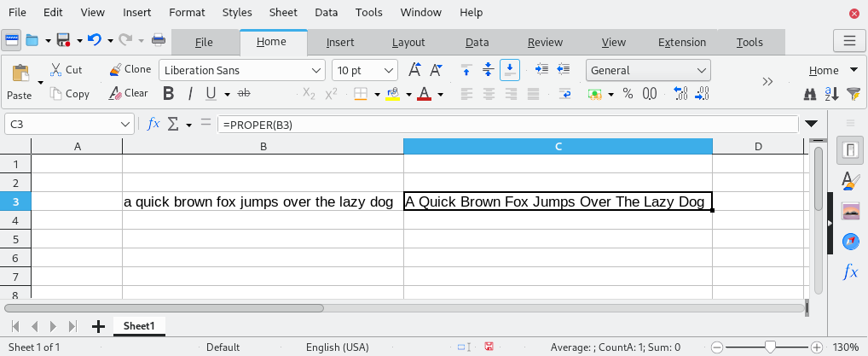
Task: Increase font size with larger A icon
Action: 414,70
